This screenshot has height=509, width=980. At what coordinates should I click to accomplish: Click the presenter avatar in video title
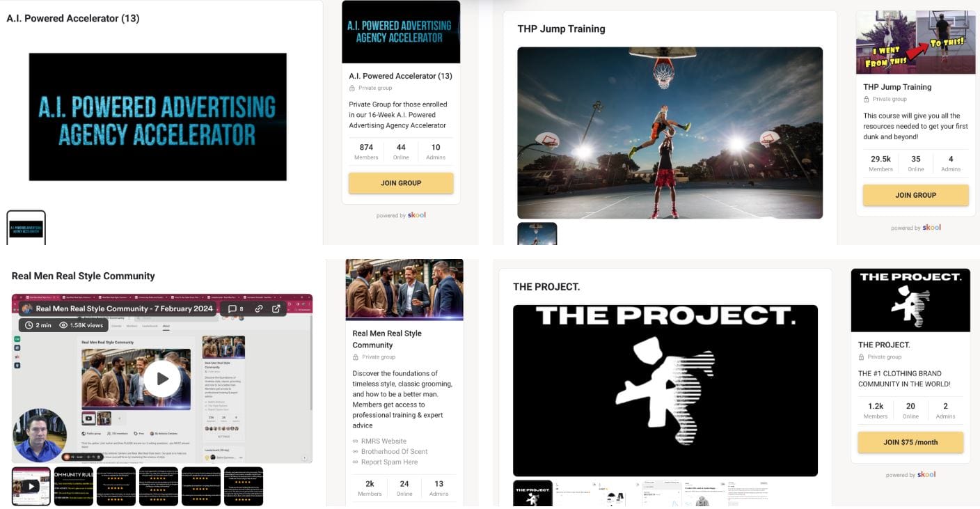pos(27,308)
